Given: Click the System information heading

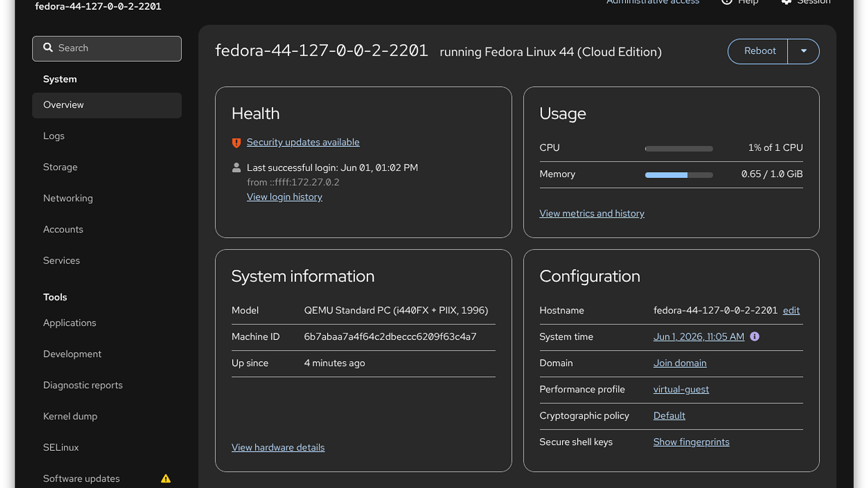Looking at the screenshot, I should 303,276.
